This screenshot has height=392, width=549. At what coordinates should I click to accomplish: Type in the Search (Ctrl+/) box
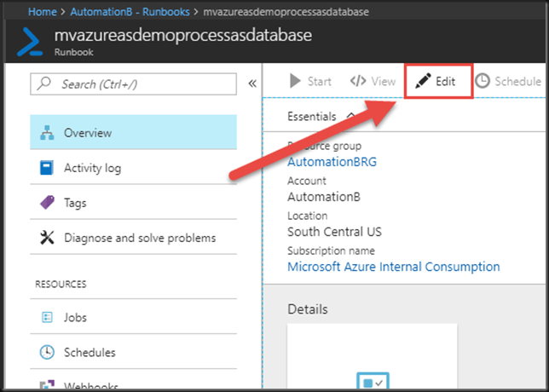(136, 84)
